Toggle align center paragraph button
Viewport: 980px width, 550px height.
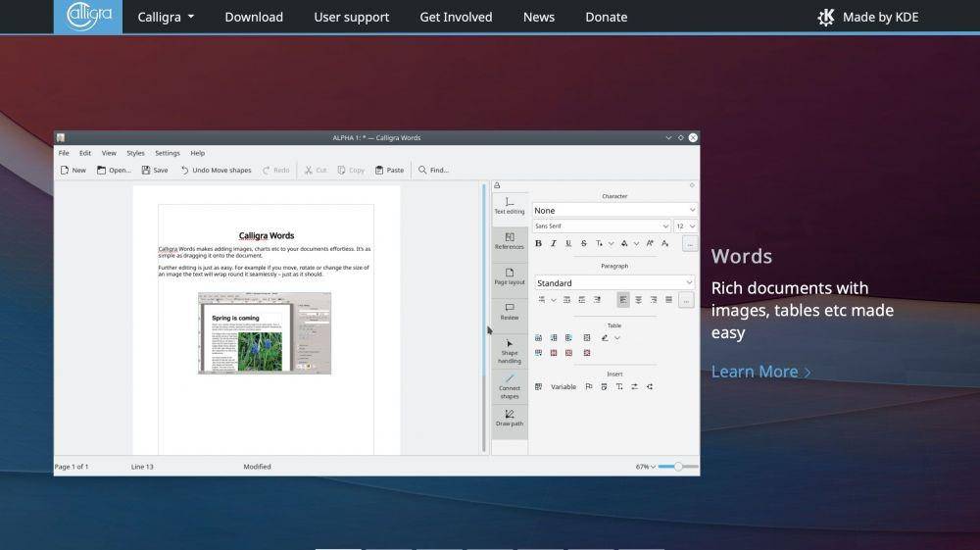[x=638, y=301]
